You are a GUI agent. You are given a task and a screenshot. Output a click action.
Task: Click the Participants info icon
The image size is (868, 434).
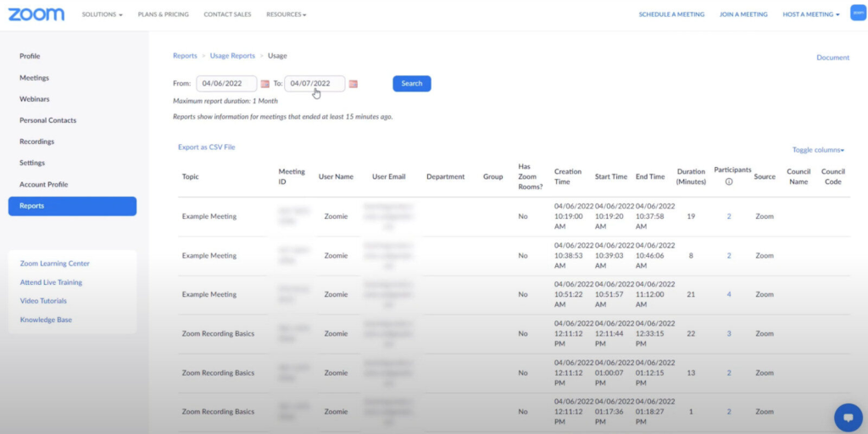pos(728,181)
